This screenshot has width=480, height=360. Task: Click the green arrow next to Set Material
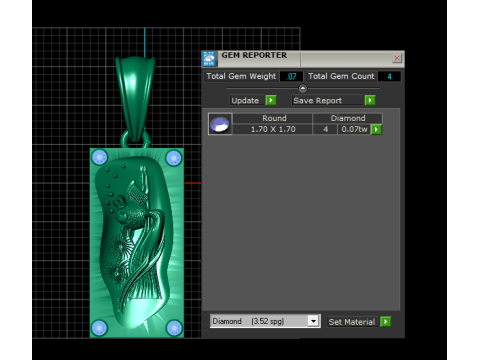pyautogui.click(x=386, y=322)
